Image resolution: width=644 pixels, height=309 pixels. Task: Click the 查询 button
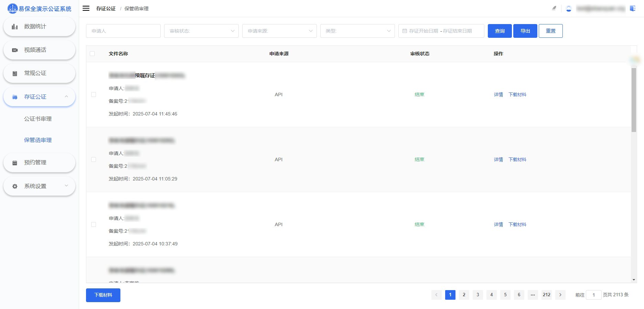(x=500, y=31)
